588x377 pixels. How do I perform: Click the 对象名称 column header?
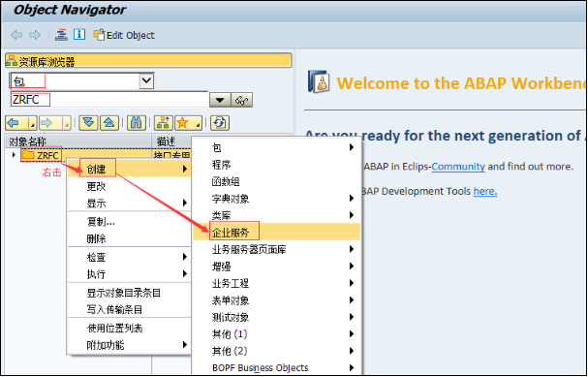pyautogui.click(x=78, y=141)
